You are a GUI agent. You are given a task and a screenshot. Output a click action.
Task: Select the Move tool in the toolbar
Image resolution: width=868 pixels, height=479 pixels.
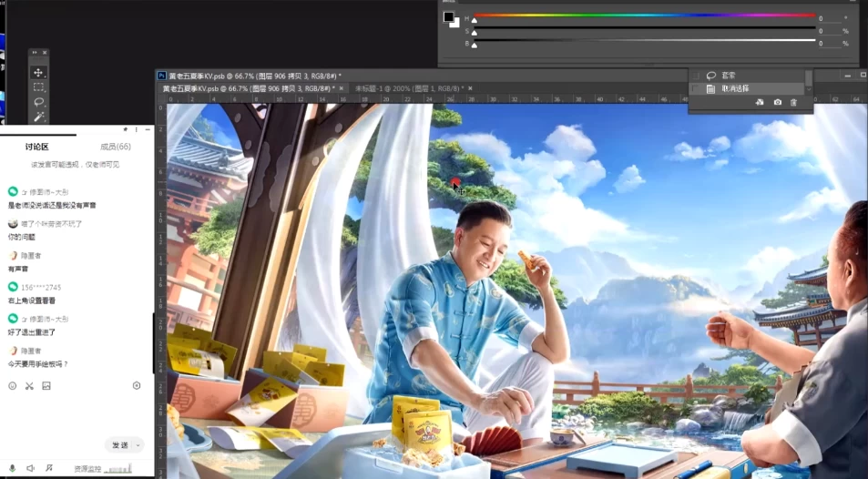point(38,72)
